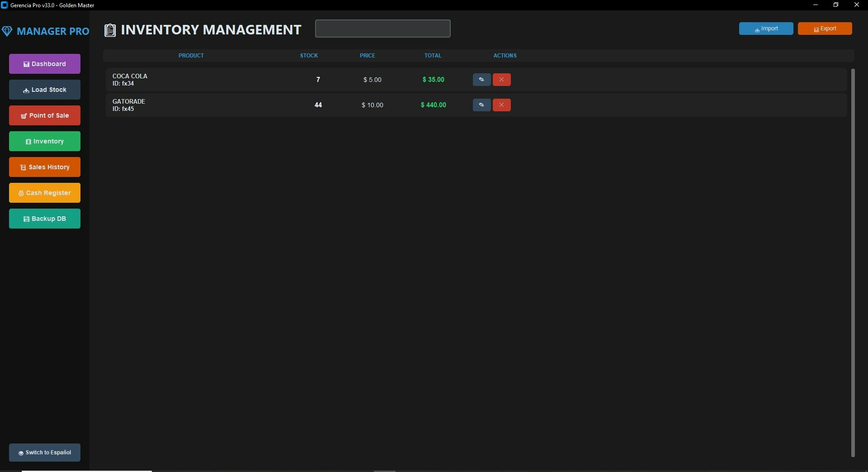Screen dimensions: 868x472
Task: Open the Point of Sale screen
Action: [x=45, y=115]
